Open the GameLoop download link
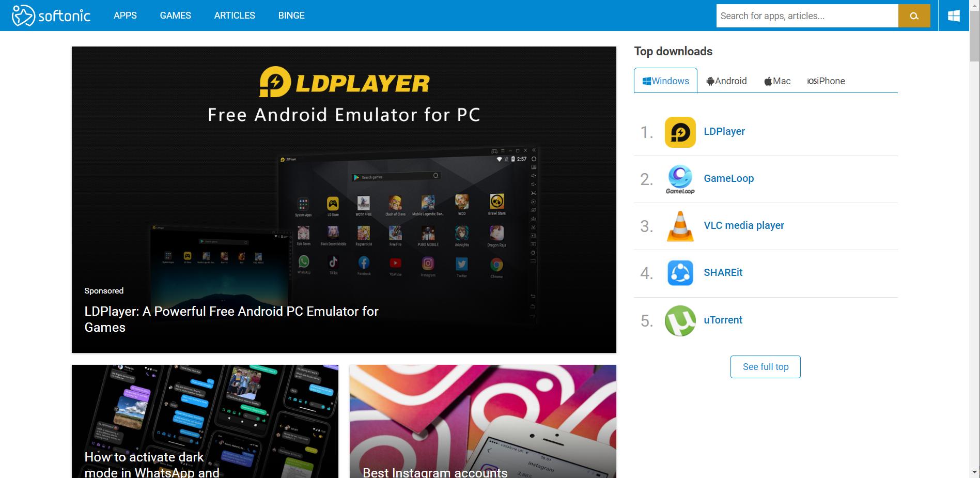The width and height of the screenshot is (980, 478). point(728,178)
